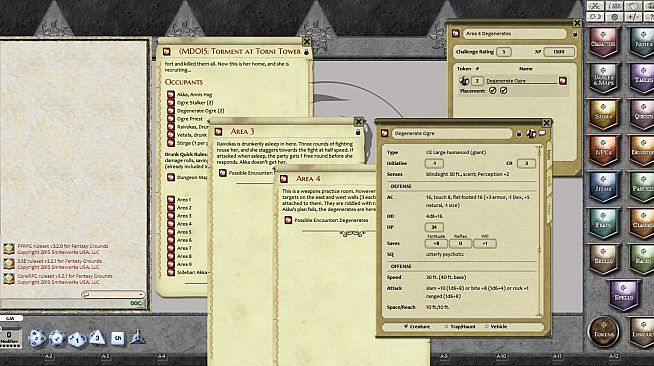Screen dimensions: 654x366
Task: Toggle the lock on Degenerate Ogre sheet
Action: point(519,134)
